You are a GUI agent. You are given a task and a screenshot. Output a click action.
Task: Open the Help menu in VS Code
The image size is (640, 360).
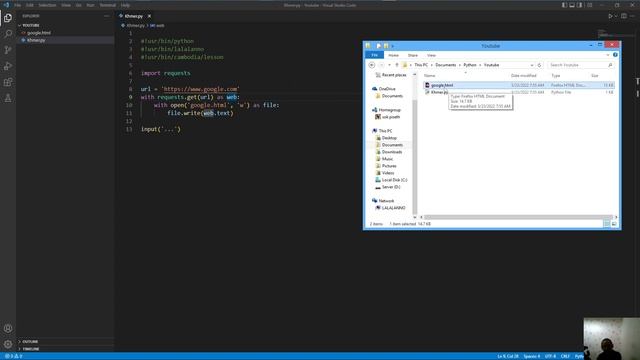coord(125,5)
